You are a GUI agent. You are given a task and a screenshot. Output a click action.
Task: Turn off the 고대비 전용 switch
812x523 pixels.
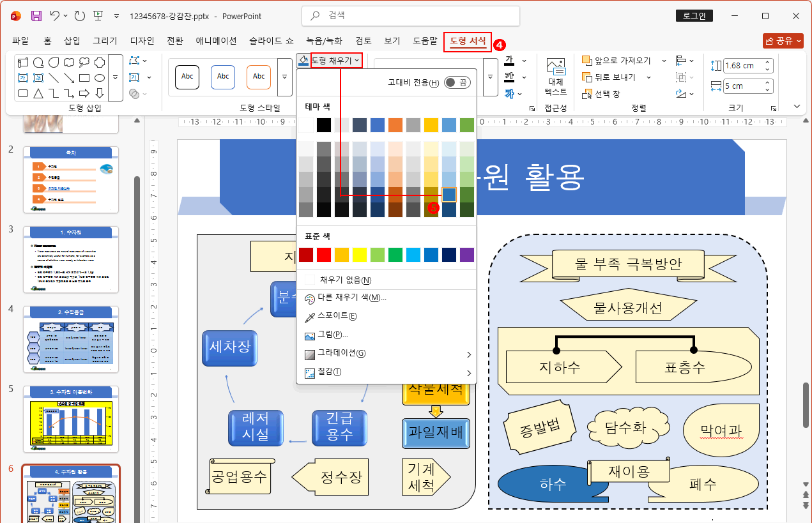tap(458, 82)
